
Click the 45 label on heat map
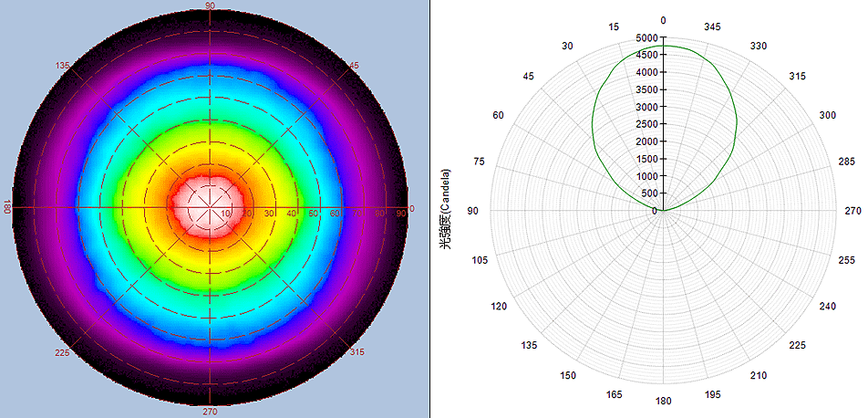[355, 66]
